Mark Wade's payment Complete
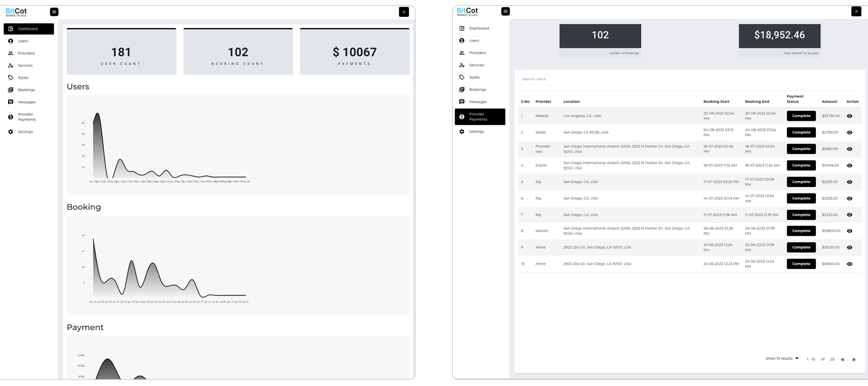868x386 pixels. [801, 132]
